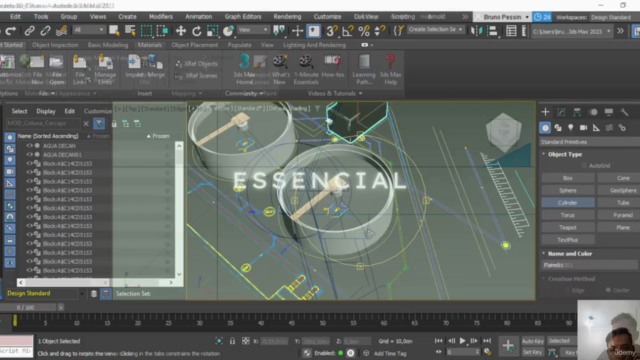This screenshot has width=640, height=360.
Task: Toggle the Percent Snap icon
Action: pyautogui.click(x=364, y=31)
